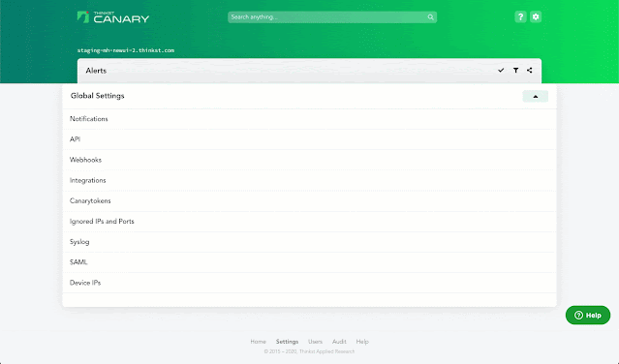Open the settings gear icon
The image size is (619, 364).
click(x=536, y=17)
